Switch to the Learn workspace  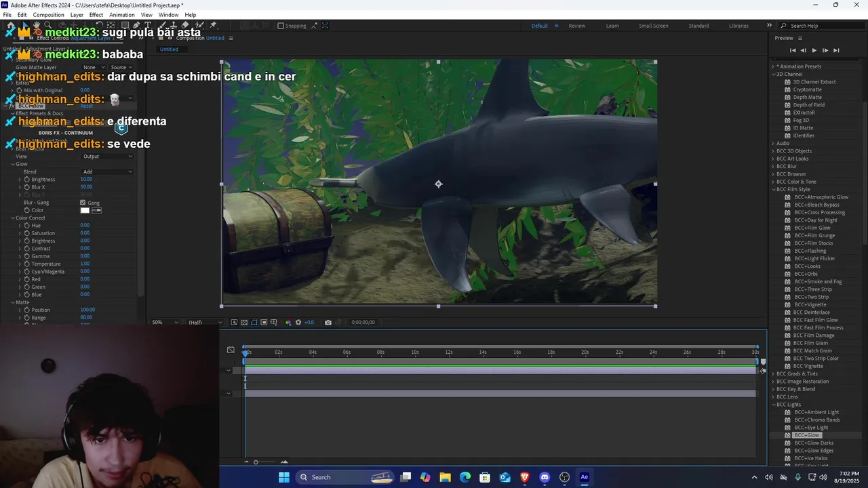[612, 26]
